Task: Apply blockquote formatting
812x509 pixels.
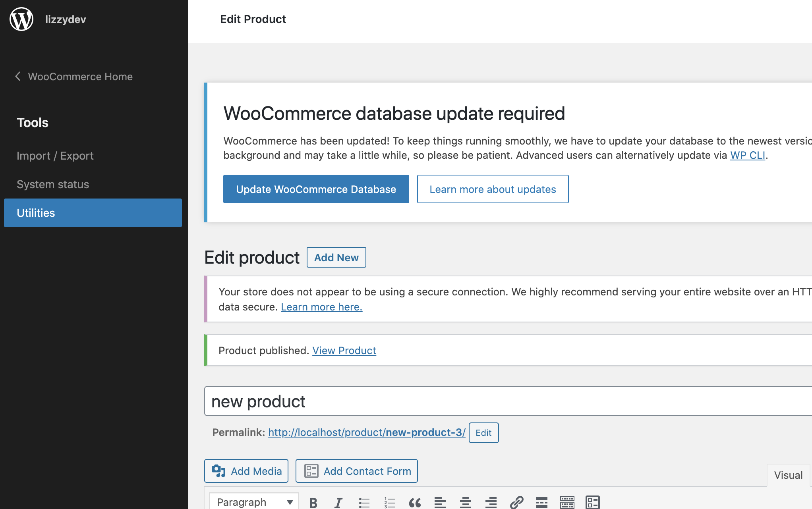Action: (415, 503)
